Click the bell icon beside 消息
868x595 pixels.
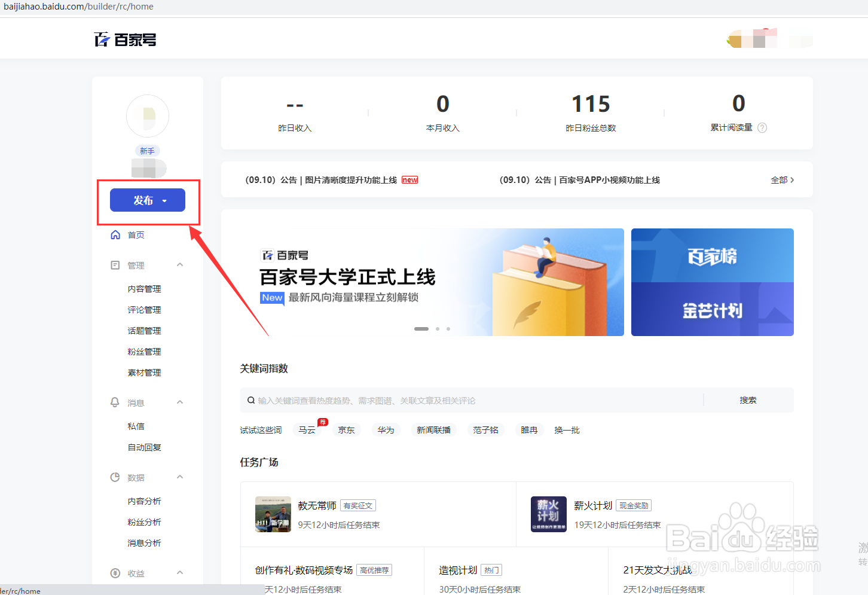(115, 402)
